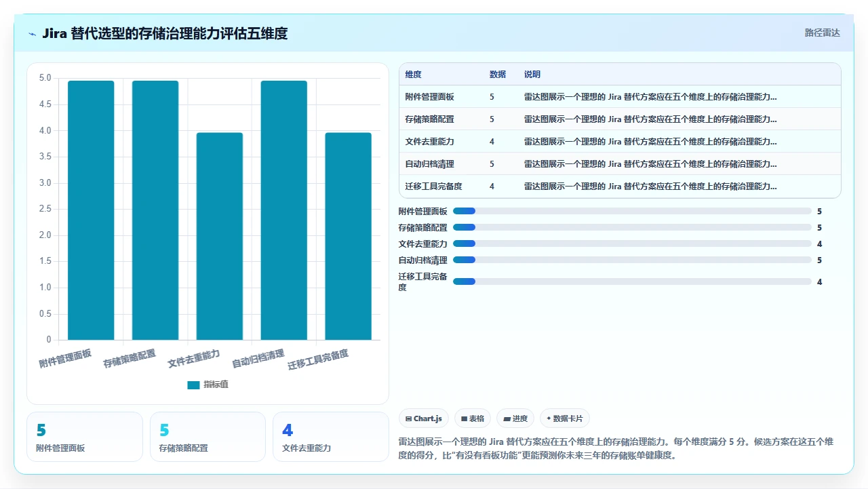Click the 路径雷达 label in header
The width and height of the screenshot is (868, 489).
822,33
